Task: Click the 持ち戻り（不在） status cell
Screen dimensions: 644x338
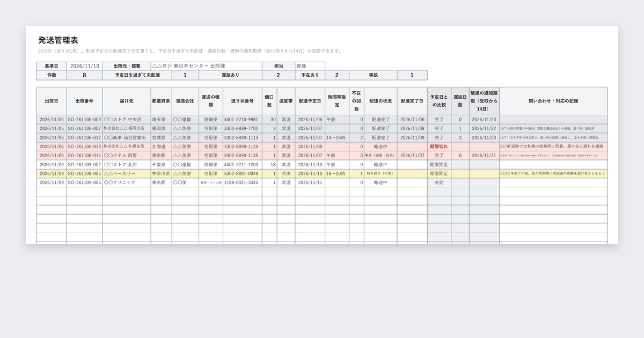Action: tap(381, 173)
